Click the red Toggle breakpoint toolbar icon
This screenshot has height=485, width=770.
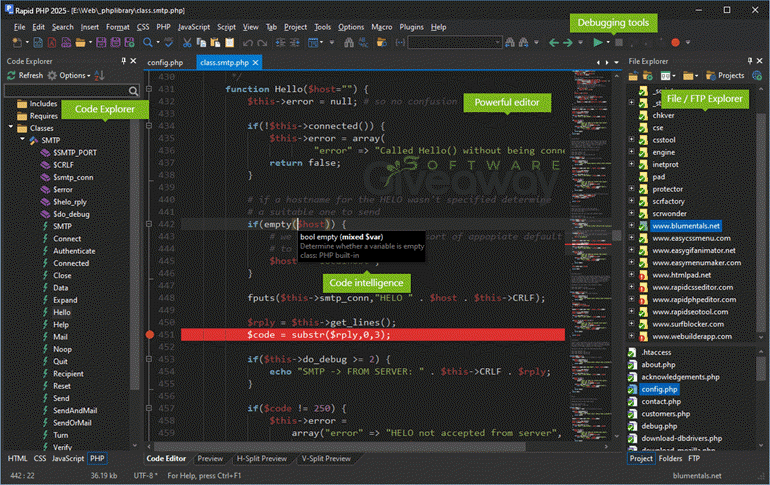click(675, 43)
